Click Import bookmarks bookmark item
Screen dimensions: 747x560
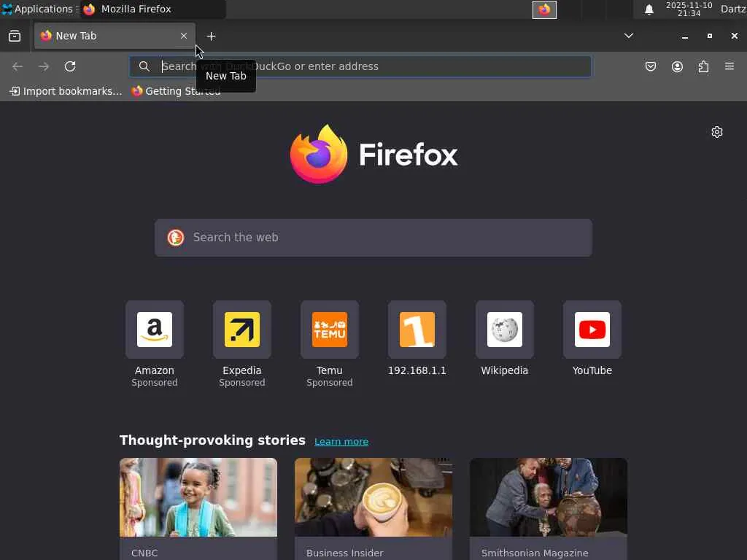66,91
